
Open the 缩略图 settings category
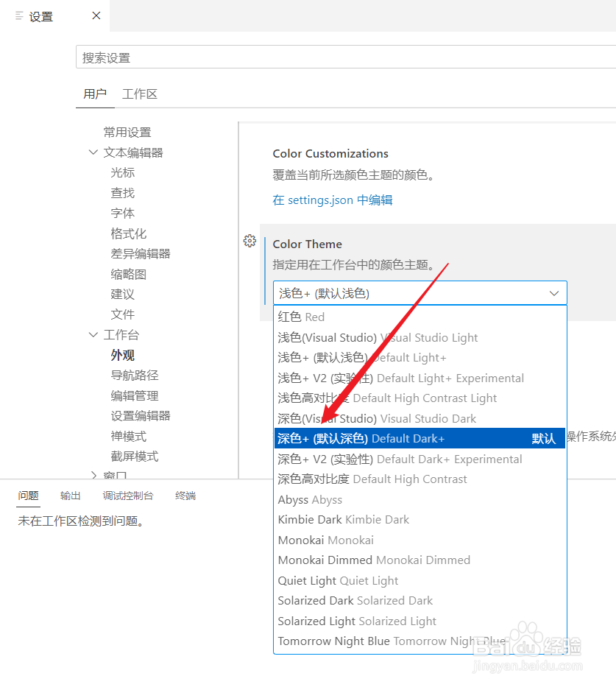[128, 274]
